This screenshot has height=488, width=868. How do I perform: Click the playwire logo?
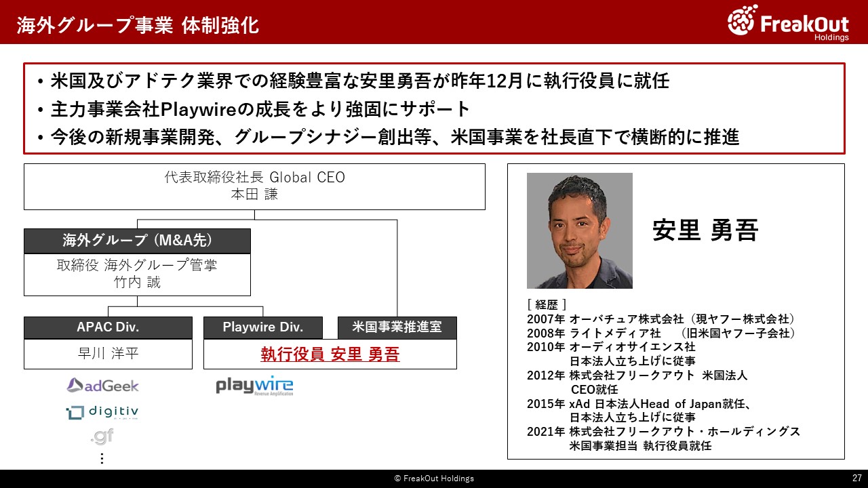[x=254, y=386]
